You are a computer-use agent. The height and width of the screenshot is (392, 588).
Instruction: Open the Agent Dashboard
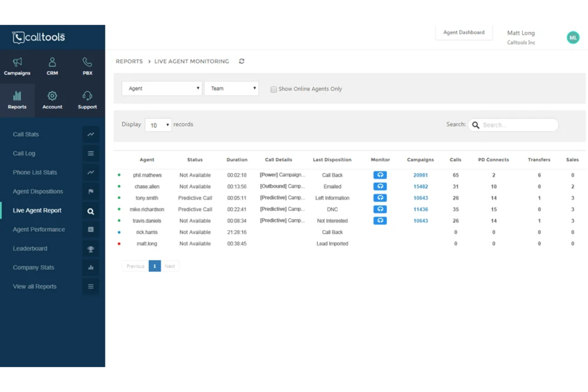click(x=464, y=32)
